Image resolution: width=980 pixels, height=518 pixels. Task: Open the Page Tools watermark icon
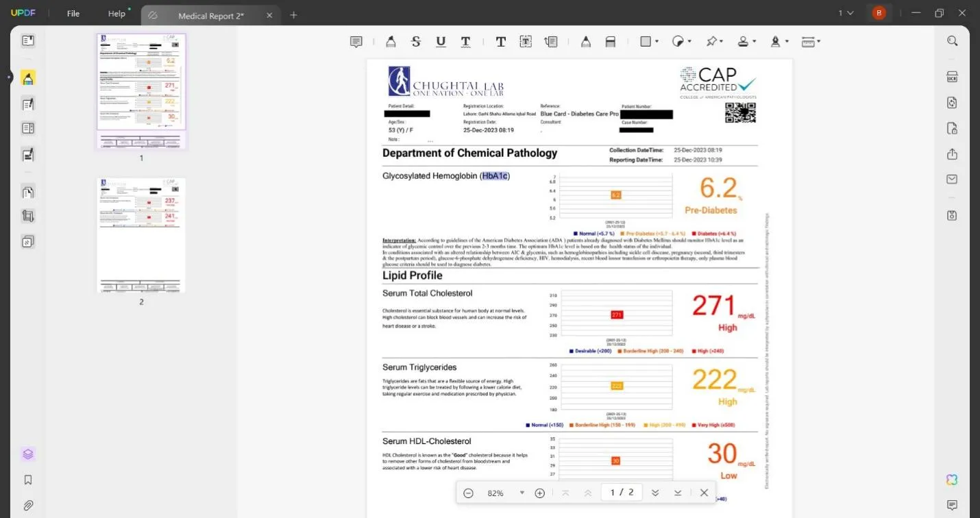(x=28, y=241)
